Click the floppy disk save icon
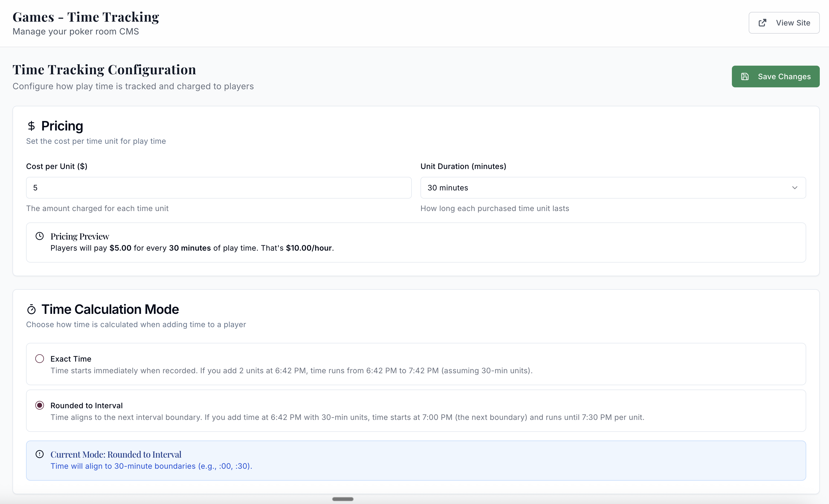 (745, 77)
